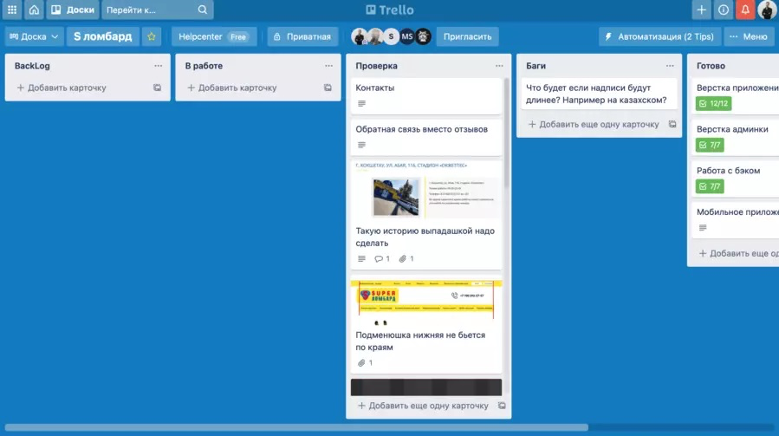This screenshot has width=779, height=437.
Task: Add another card to Проверка list
Action: [423, 406]
